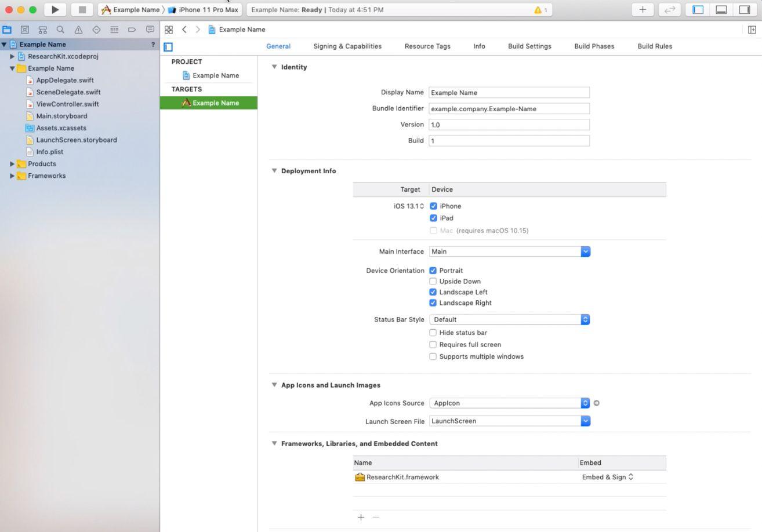Click the Stop button in the toolbar

(82, 9)
